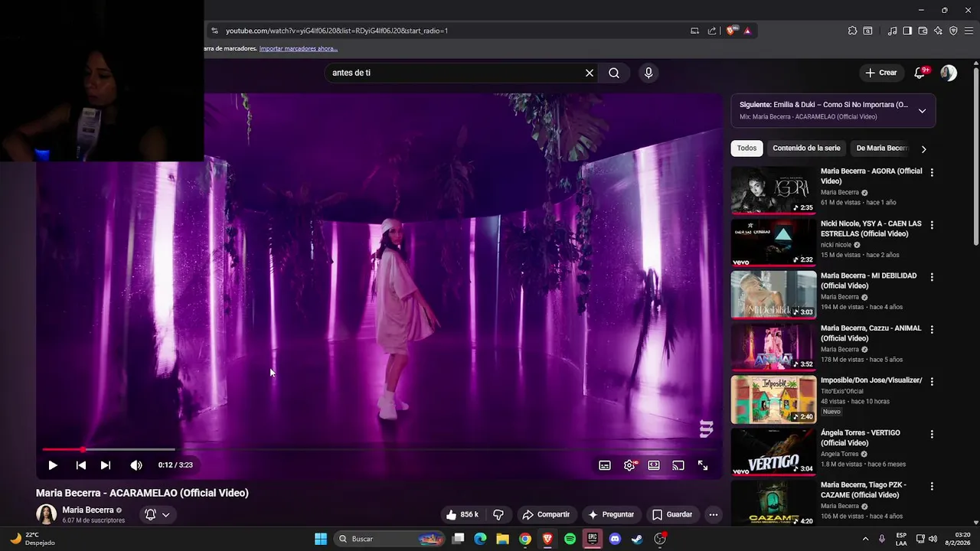Switch to theater mode
The height and width of the screenshot is (551, 980).
[654, 465]
